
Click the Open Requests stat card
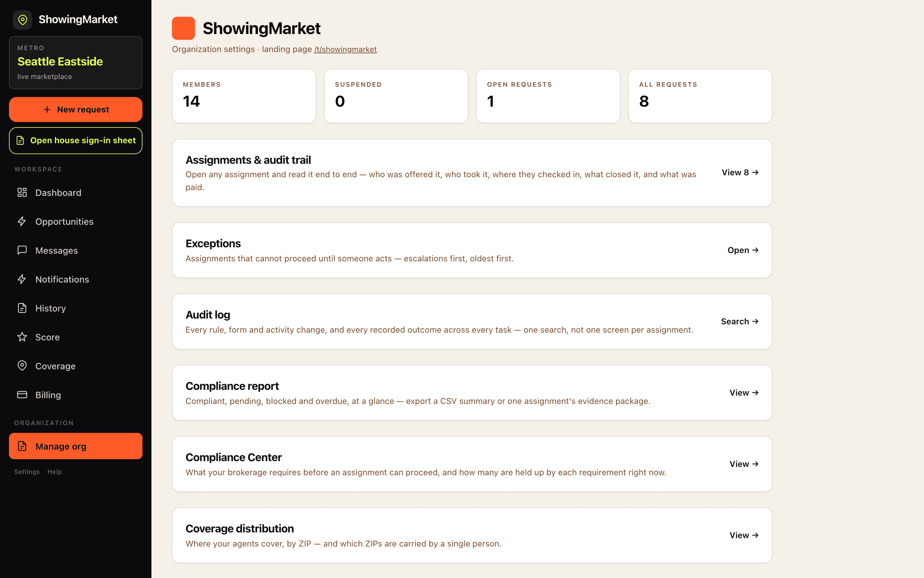tap(548, 96)
